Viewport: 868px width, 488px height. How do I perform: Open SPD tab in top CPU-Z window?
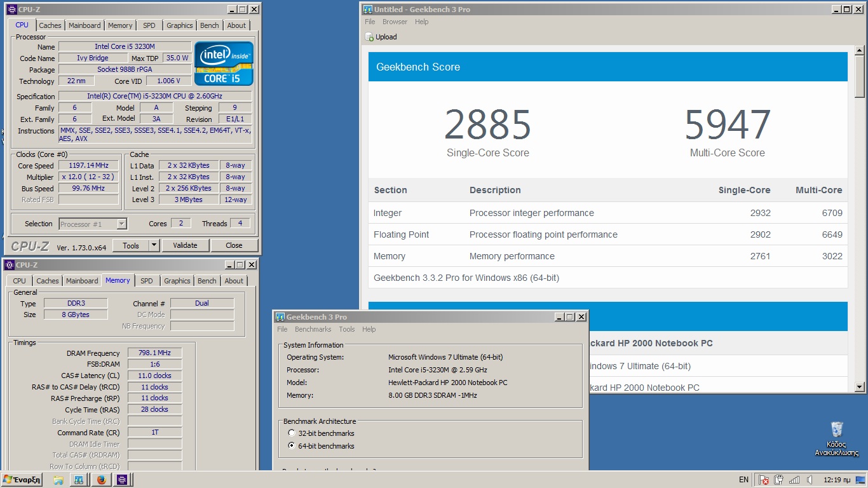pyautogui.click(x=149, y=25)
